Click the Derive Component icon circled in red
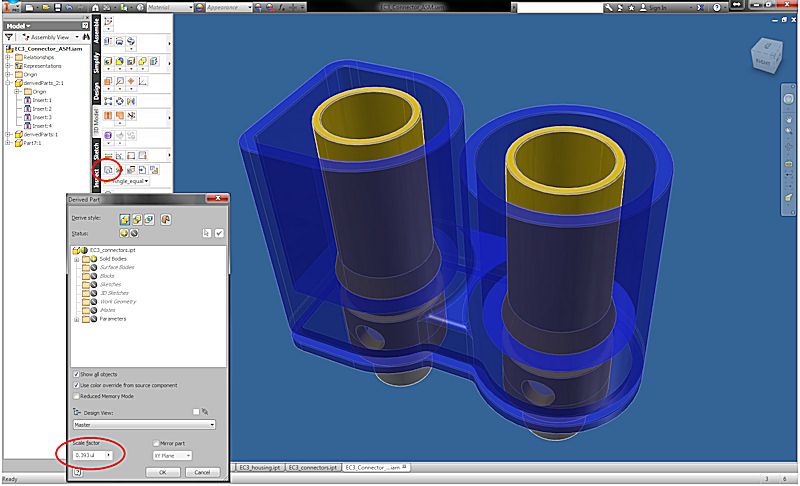The height and width of the screenshot is (486, 800). [x=108, y=170]
